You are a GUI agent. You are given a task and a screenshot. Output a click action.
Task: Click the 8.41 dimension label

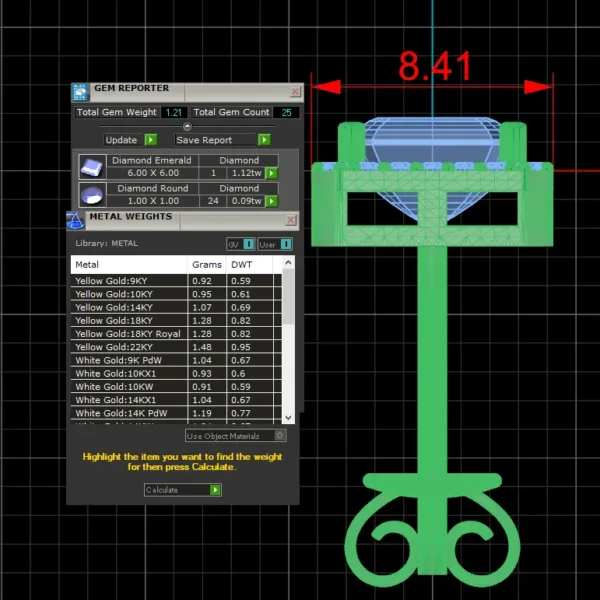(x=434, y=67)
